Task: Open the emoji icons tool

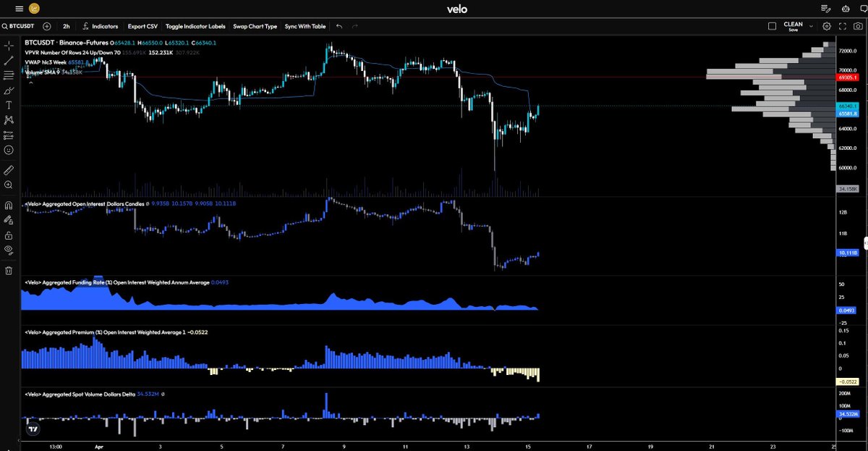Action: 9,150
